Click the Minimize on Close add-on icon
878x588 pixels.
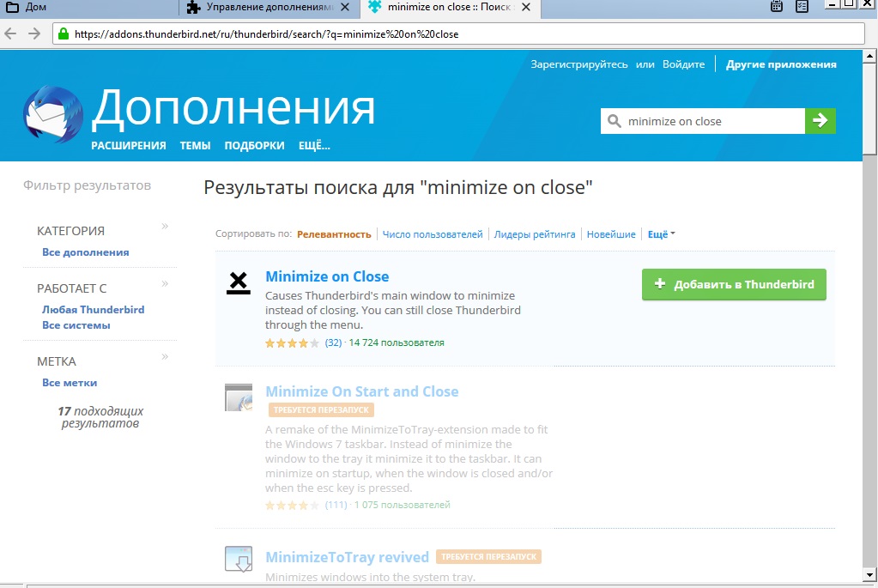coord(239,283)
